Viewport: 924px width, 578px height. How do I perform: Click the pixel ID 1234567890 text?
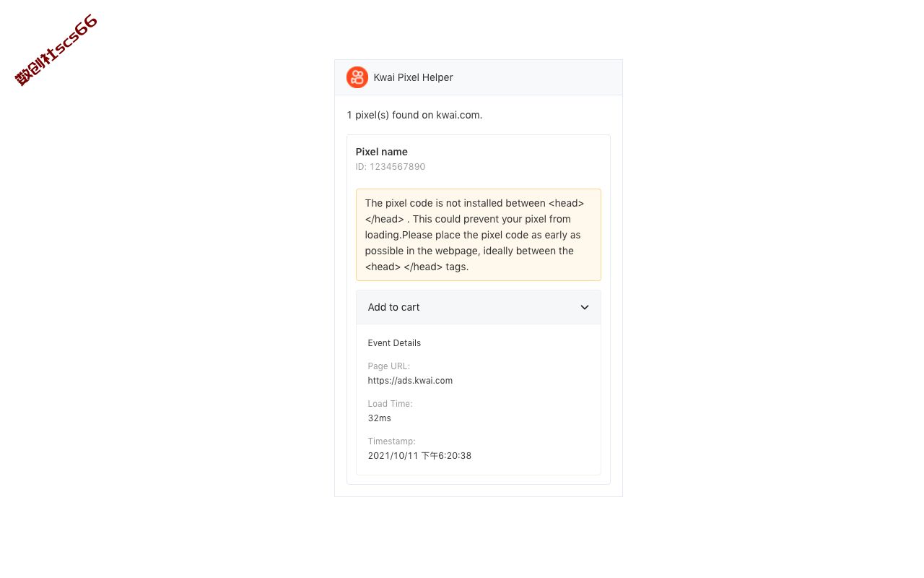coord(391,167)
